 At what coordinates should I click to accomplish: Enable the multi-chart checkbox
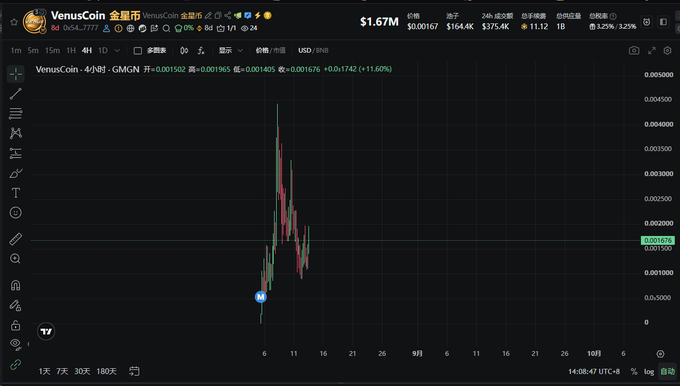point(137,51)
